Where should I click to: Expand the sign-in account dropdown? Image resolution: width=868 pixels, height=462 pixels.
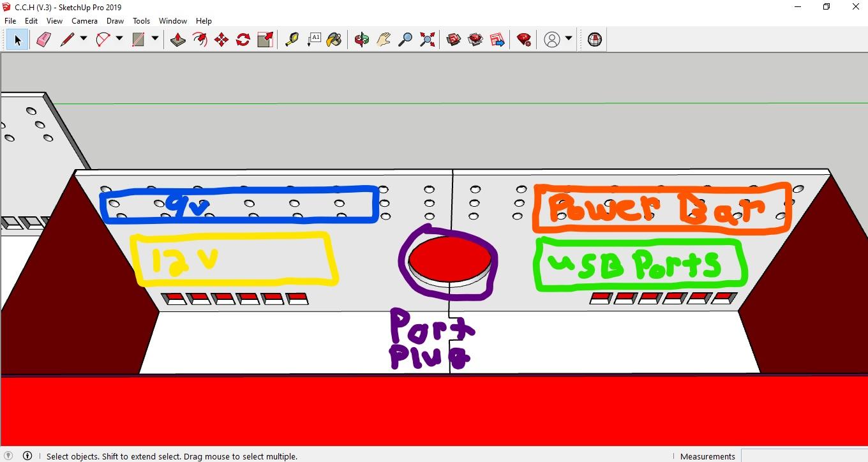[567, 40]
